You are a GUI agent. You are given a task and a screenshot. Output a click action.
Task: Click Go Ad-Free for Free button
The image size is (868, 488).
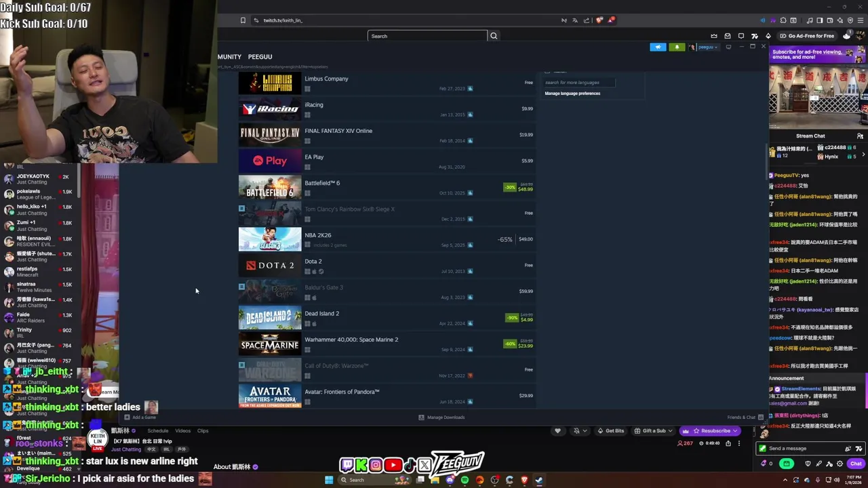pyautogui.click(x=807, y=36)
